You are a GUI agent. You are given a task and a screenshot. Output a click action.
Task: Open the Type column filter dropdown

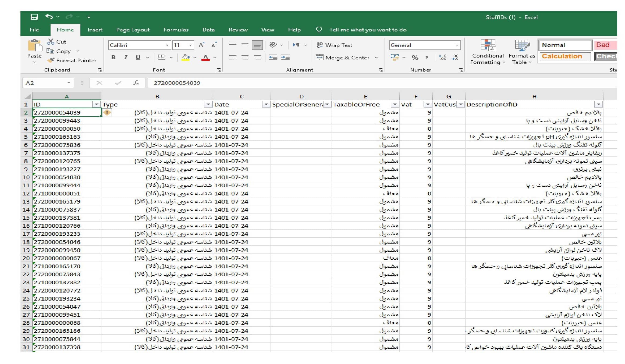(208, 104)
